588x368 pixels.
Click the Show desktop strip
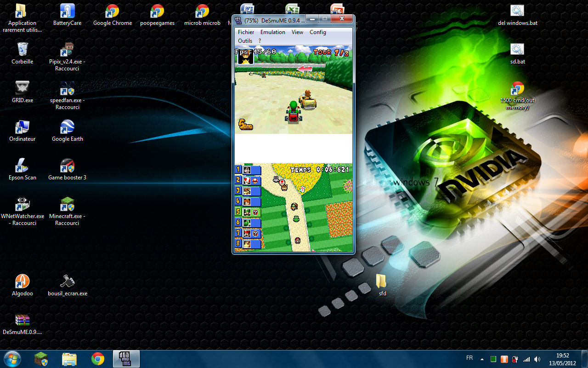584,359
